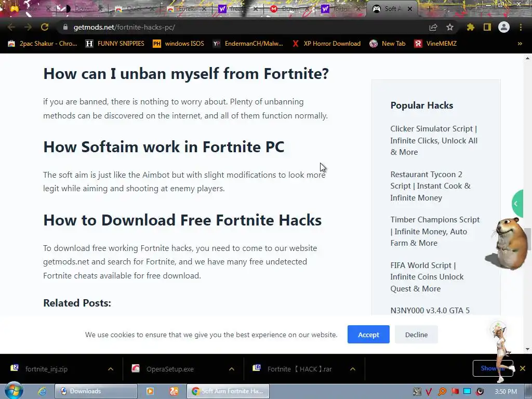Click the blue monitor tray icon
Image resolution: width=532 pixels, height=399 pixels.
pos(467,392)
